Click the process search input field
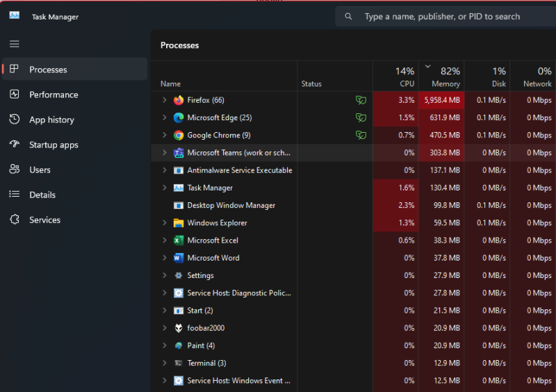 coord(445,16)
